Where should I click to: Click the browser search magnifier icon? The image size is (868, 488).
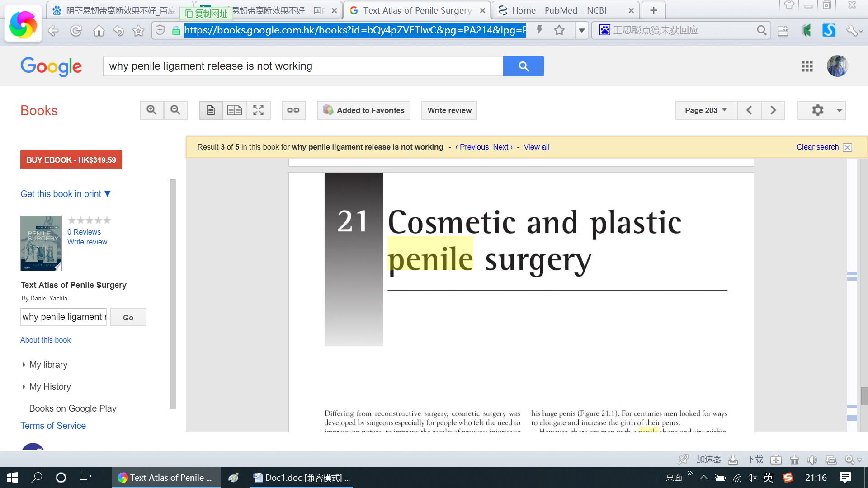click(762, 30)
